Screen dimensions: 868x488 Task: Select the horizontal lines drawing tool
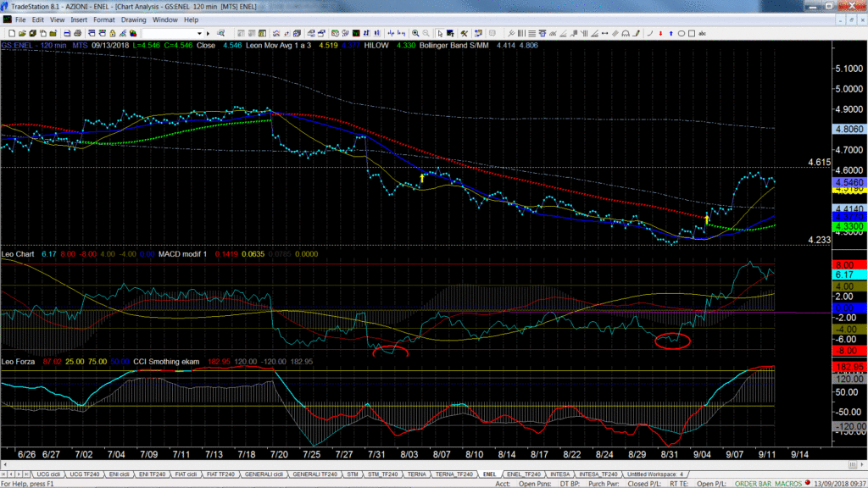531,33
